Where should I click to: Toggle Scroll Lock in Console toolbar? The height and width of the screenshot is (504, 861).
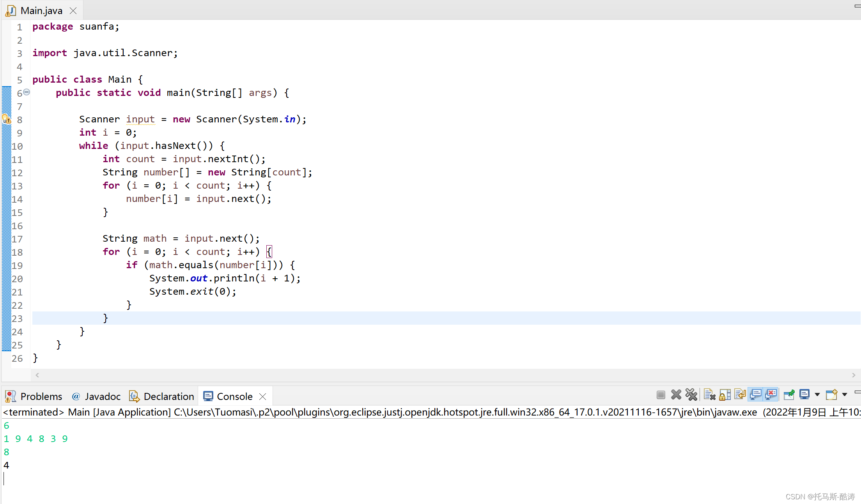click(725, 395)
